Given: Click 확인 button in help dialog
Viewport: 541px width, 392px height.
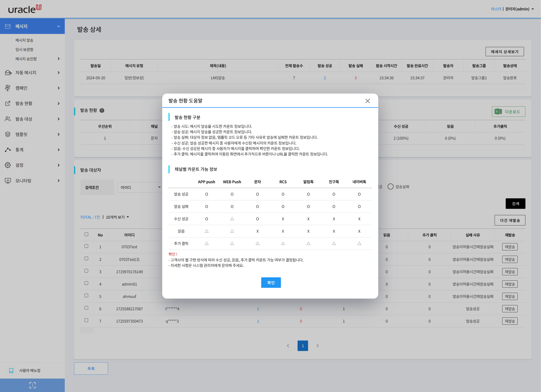Looking at the screenshot, I should [x=271, y=283].
